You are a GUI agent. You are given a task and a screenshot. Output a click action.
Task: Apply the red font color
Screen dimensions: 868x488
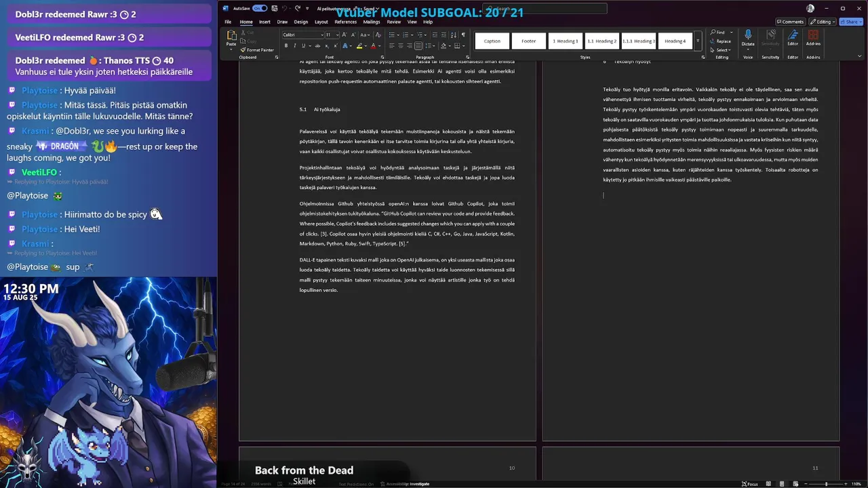pos(373,45)
